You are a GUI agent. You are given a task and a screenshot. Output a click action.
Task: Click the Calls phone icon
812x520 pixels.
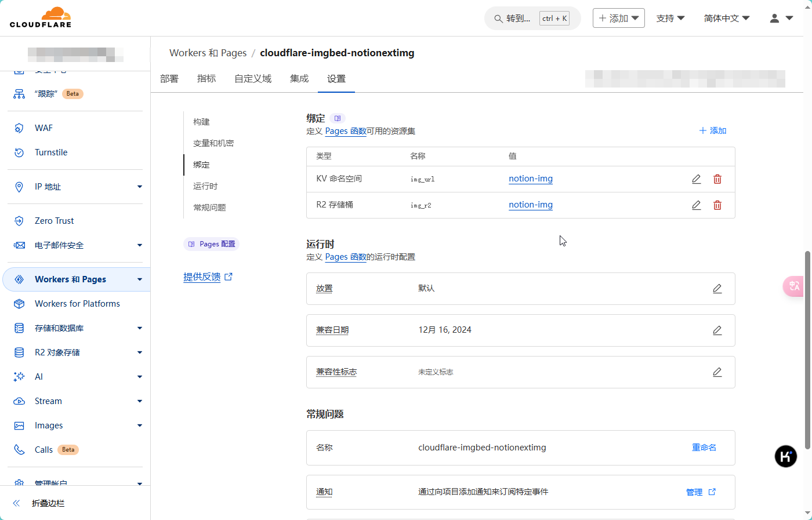[19, 450]
